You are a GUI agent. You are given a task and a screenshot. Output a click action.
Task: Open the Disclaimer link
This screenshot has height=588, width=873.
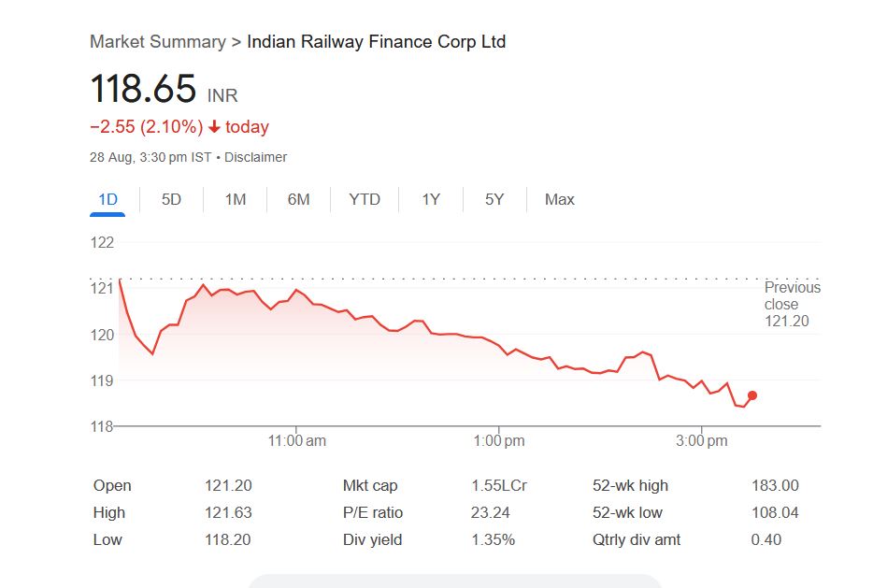click(x=255, y=157)
